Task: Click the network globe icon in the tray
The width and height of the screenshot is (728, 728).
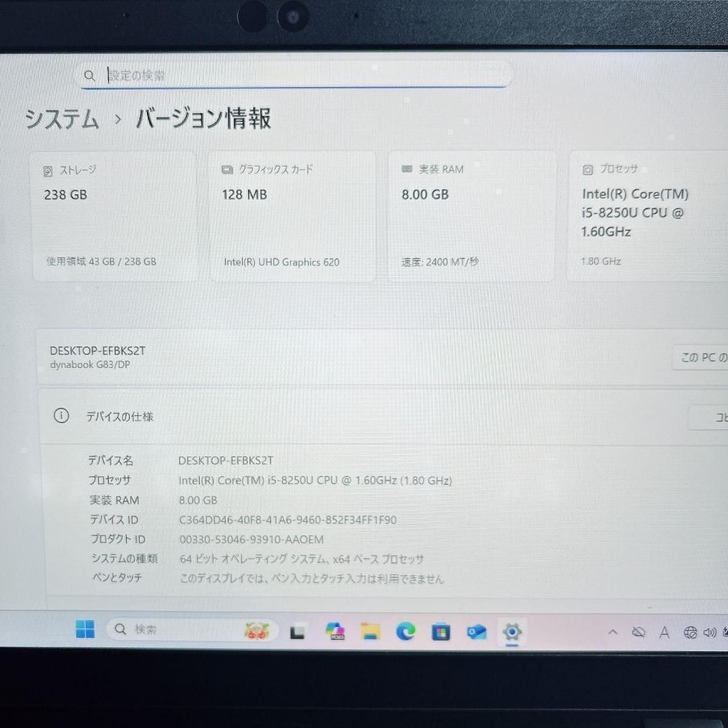Action: point(690,632)
